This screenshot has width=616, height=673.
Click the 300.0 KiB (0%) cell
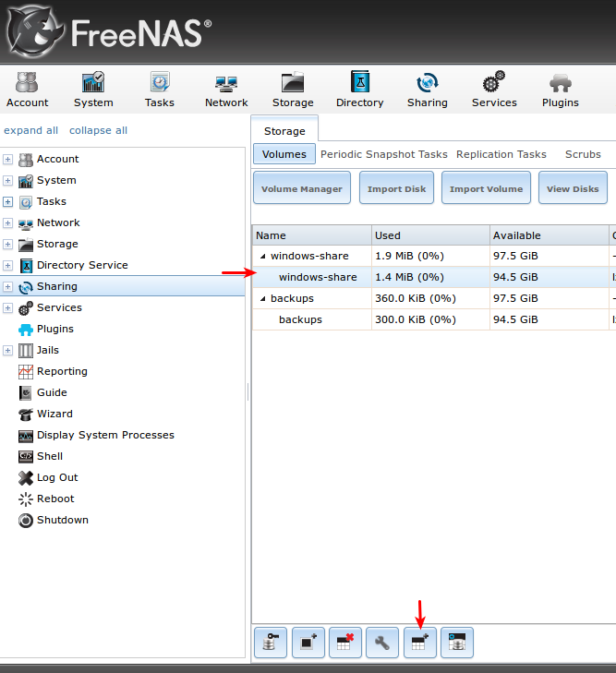(x=430, y=319)
